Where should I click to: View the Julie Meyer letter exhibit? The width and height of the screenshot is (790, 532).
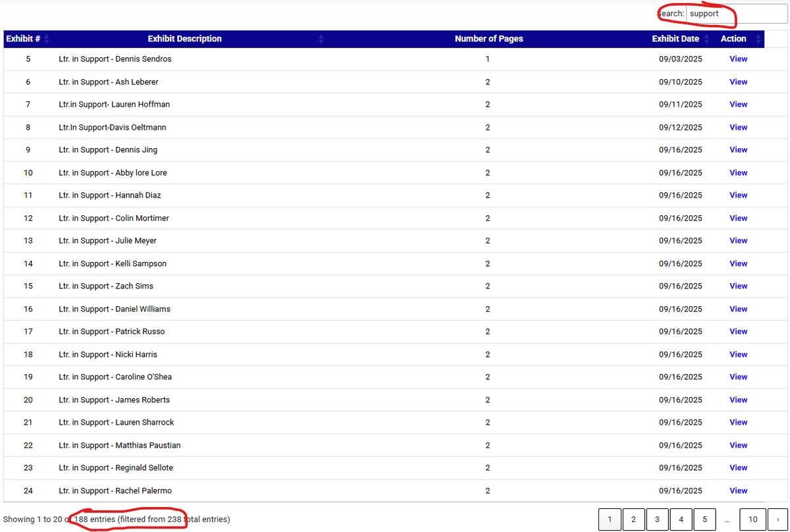click(x=738, y=241)
